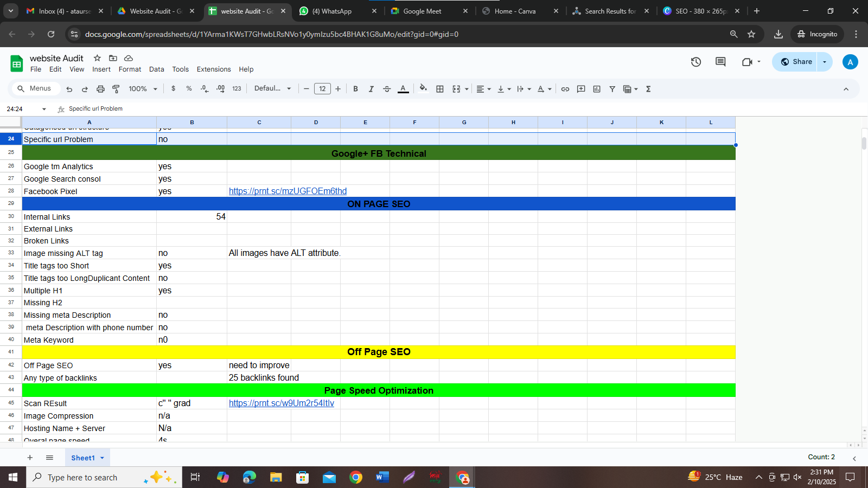Insert a link using the toolbar icon
The width and height of the screenshot is (868, 488).
566,88
